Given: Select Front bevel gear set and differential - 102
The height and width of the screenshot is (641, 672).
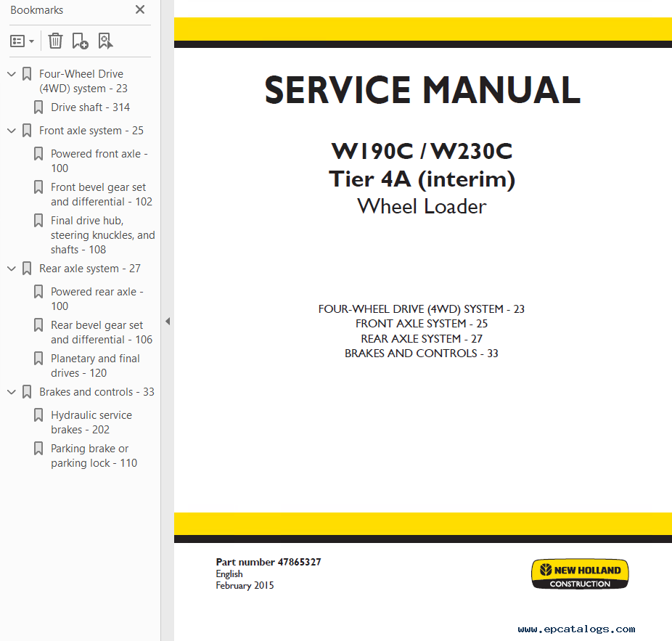Looking at the screenshot, I should click(102, 195).
